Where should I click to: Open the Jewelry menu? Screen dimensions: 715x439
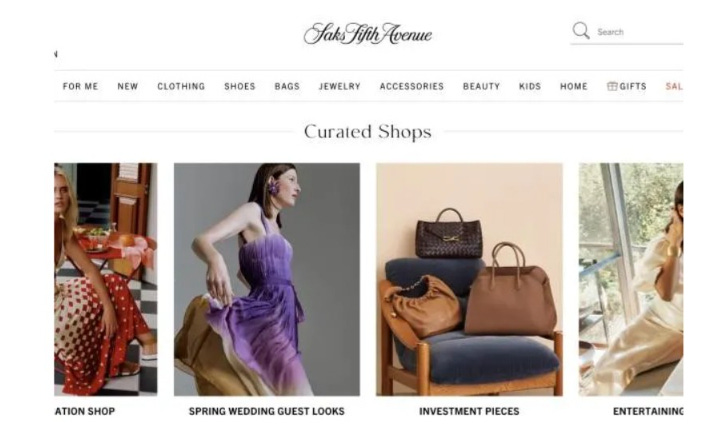340,86
